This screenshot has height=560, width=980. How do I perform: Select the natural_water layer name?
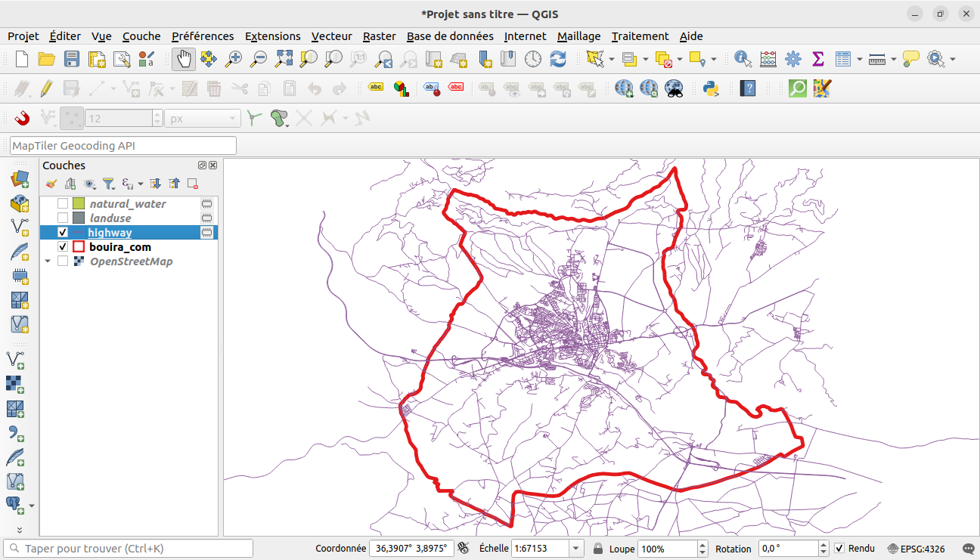128,204
